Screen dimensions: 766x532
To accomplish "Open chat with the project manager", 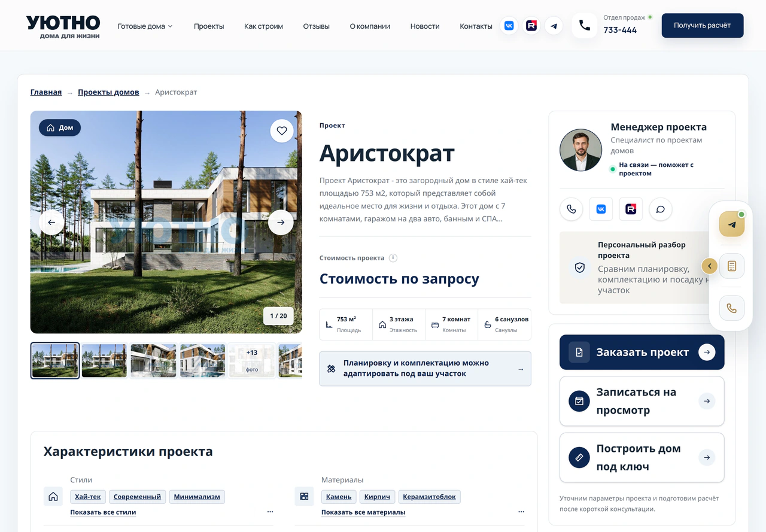I will pyautogui.click(x=661, y=209).
